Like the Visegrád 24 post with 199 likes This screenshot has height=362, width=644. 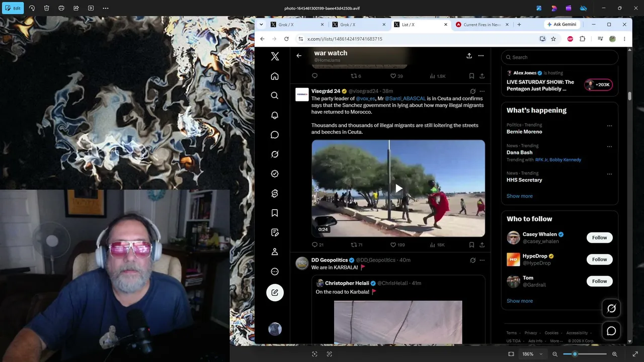point(397,245)
